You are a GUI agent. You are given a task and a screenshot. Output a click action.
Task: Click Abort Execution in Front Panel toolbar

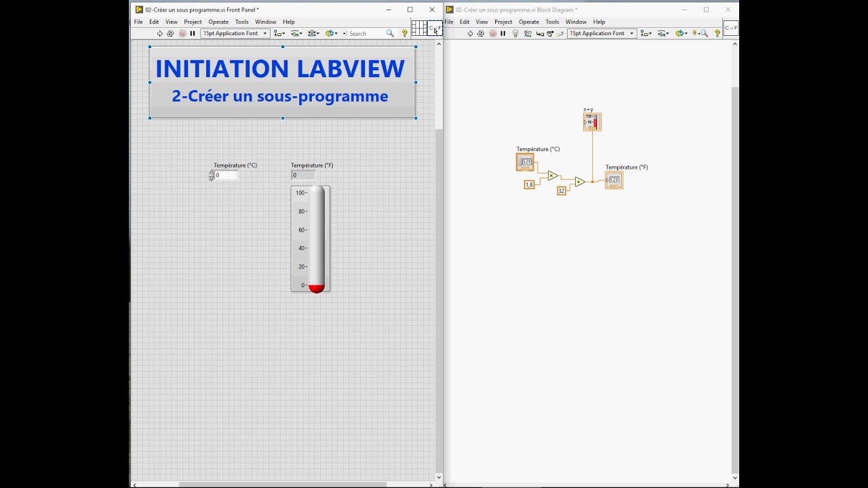pos(182,33)
